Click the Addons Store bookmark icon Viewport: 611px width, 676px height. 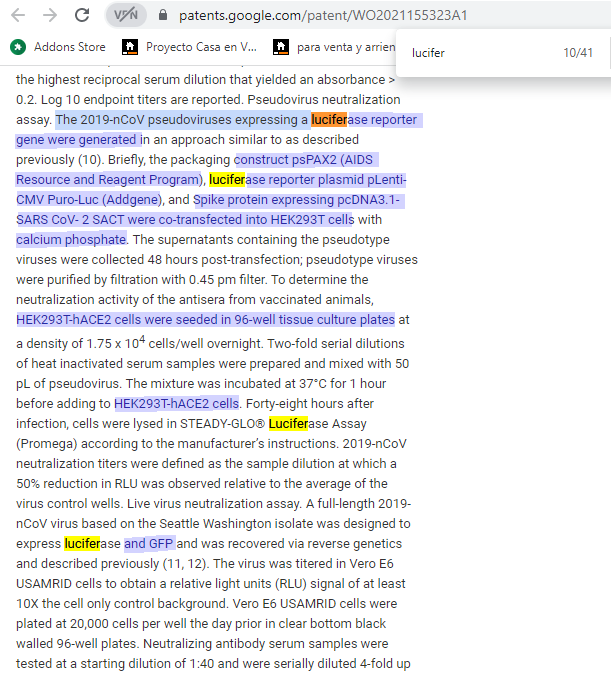[18, 47]
